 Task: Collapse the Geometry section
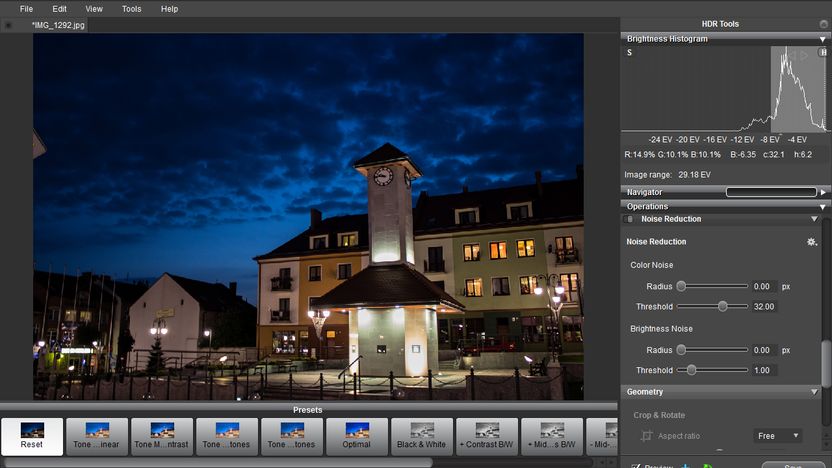point(814,392)
